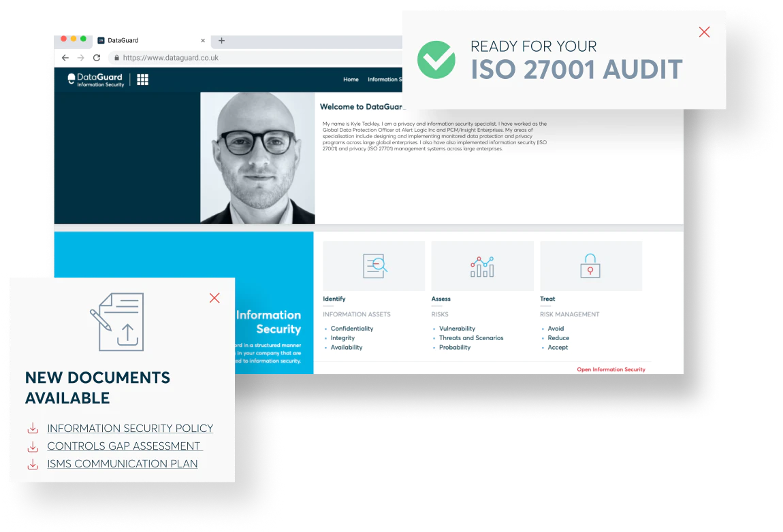Screen dimensions: 783x532
Task: Select the DataGuard browser tab
Action: 151,40
